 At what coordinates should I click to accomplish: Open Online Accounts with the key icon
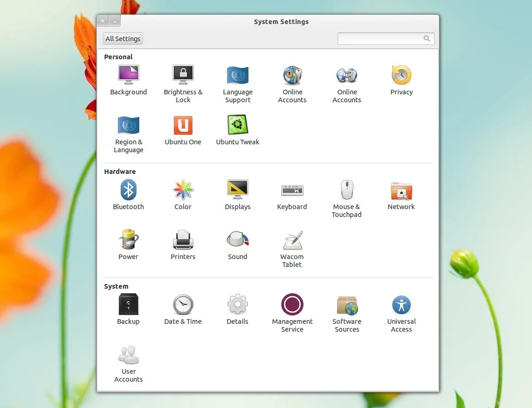pos(292,75)
